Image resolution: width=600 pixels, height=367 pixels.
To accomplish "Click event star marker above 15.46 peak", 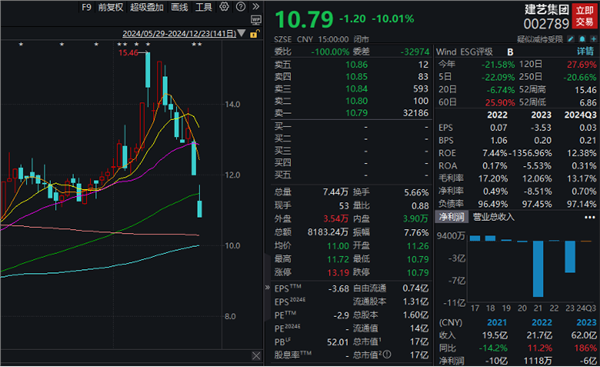I will 148,44.
